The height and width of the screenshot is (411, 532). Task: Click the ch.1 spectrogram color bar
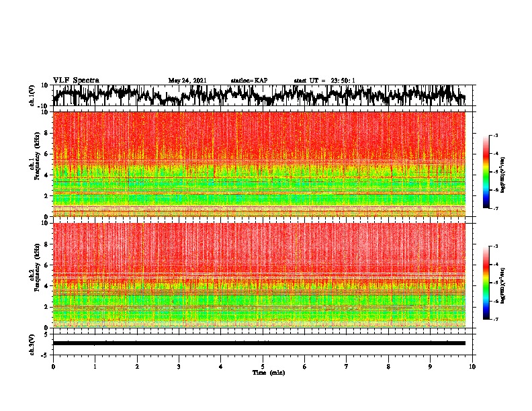486,172
